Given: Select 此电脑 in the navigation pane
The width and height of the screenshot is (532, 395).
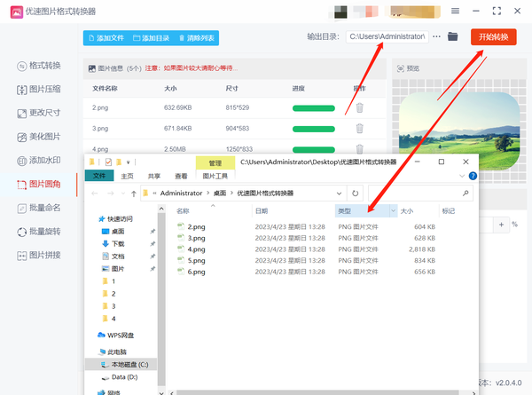Looking at the screenshot, I should (x=113, y=352).
